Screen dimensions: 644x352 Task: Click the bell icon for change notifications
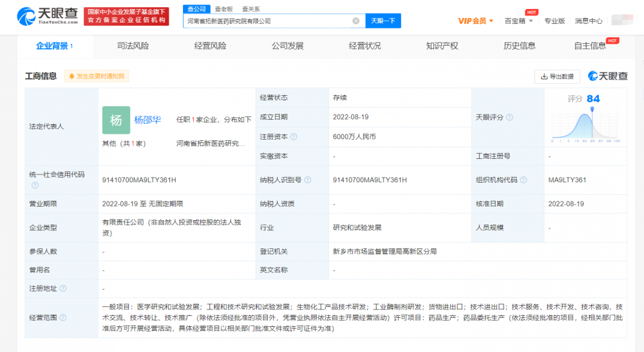tap(71, 77)
